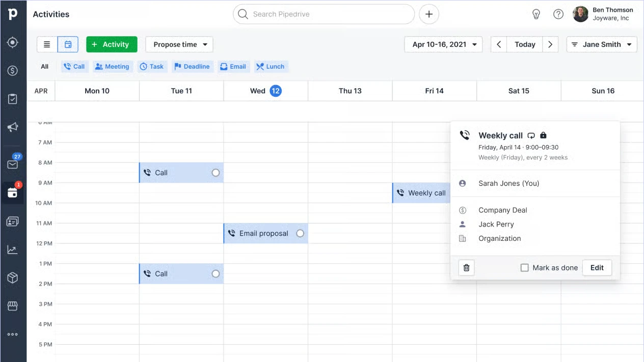
Task: Open Mail inbox with 27 badge
Action: coord(13,164)
